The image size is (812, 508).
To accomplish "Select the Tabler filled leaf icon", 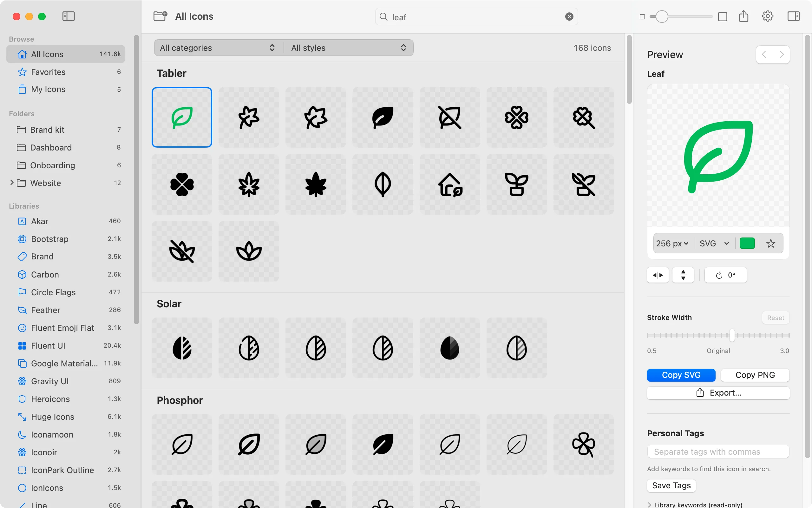I will point(383,117).
